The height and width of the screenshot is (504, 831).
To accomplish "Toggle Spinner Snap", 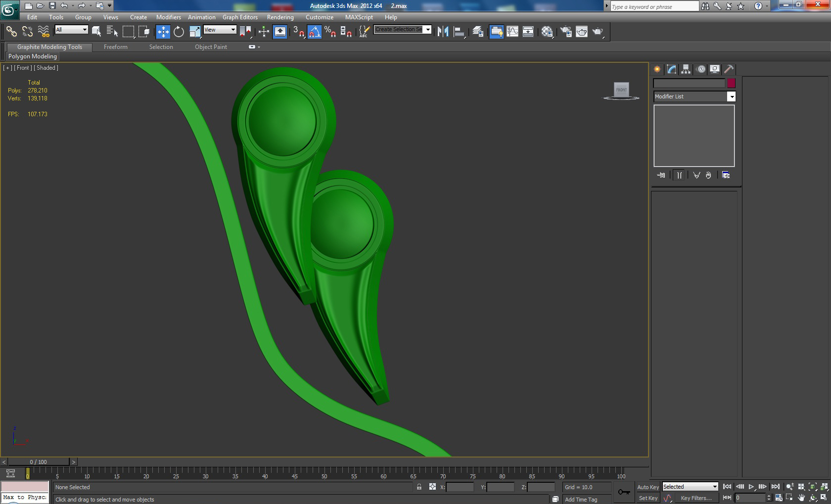I will click(346, 32).
